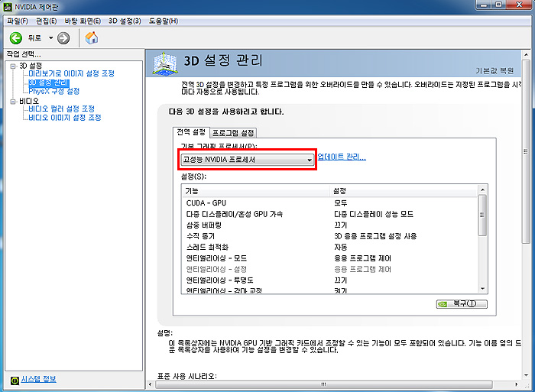Image resolution: width=535 pixels, height=392 pixels.
Task: Collapse the 3D 설정 tree node
Action: pos(13,66)
